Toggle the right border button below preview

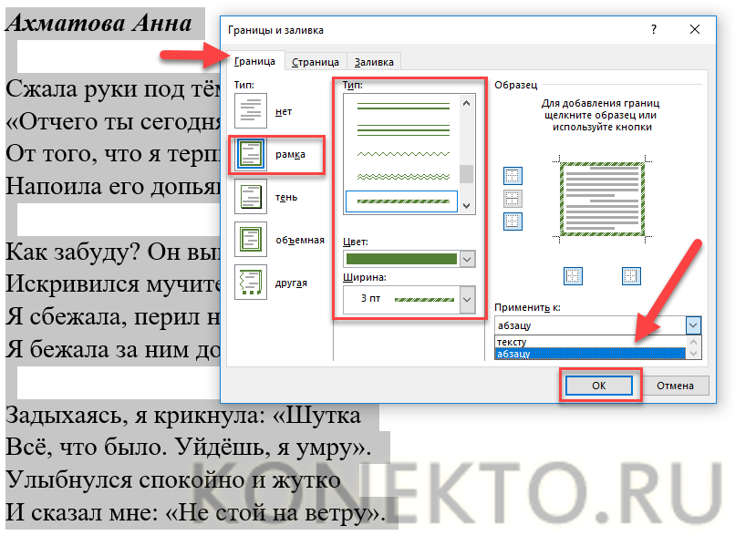(631, 274)
